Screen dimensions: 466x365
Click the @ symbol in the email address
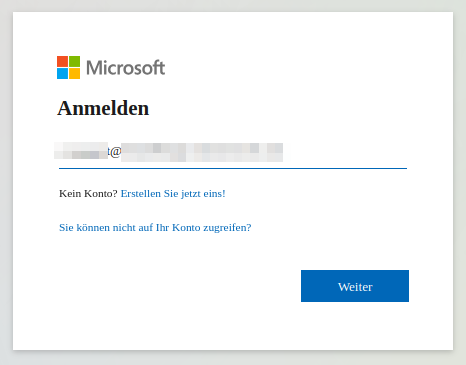pos(115,152)
